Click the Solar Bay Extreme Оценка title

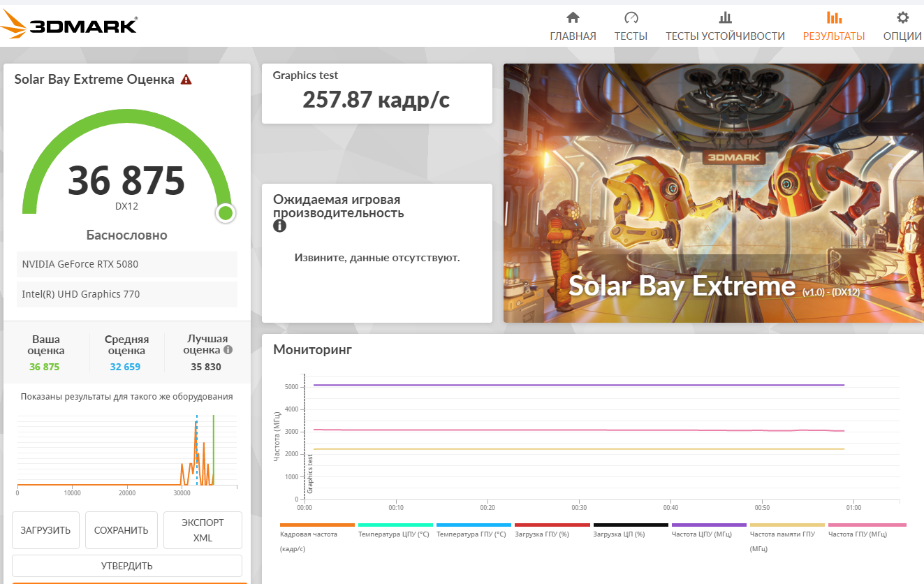[x=94, y=80]
